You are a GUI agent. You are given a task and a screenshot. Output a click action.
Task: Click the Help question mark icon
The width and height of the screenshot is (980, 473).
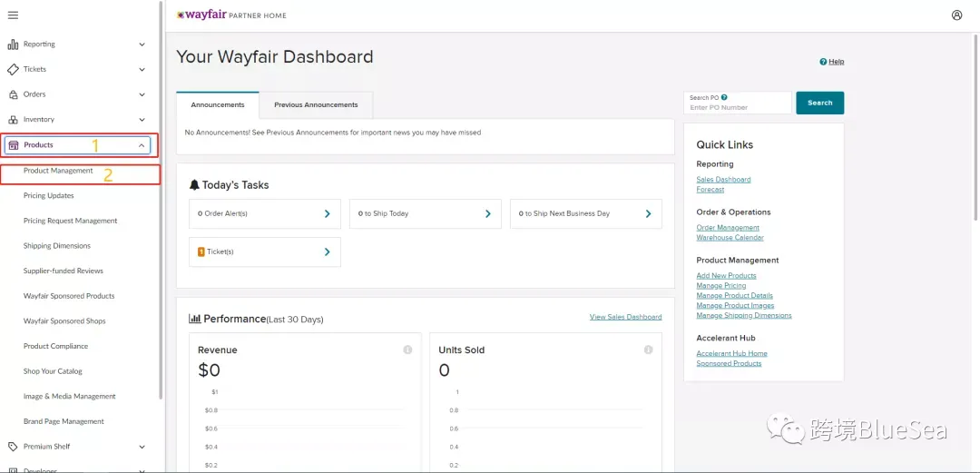click(x=823, y=62)
